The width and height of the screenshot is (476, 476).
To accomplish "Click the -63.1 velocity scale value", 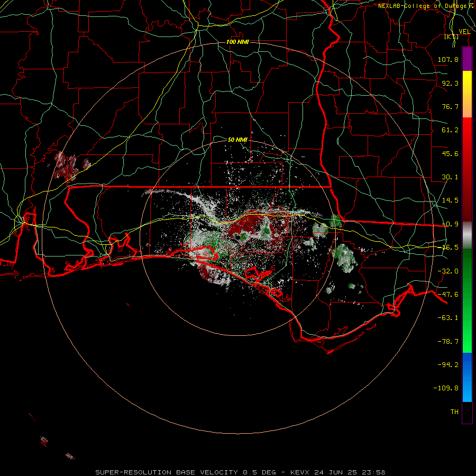I will 448,318.
